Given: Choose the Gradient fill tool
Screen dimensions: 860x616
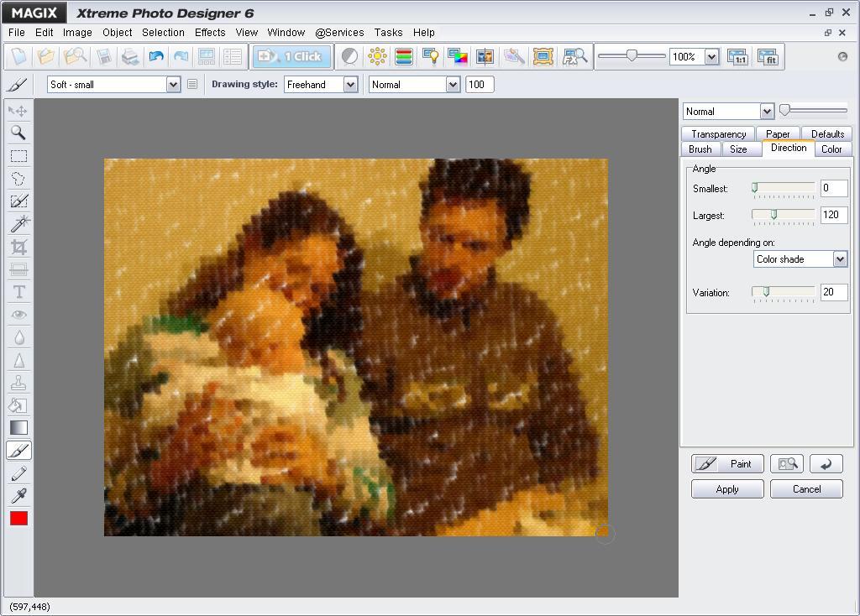Looking at the screenshot, I should (x=18, y=427).
